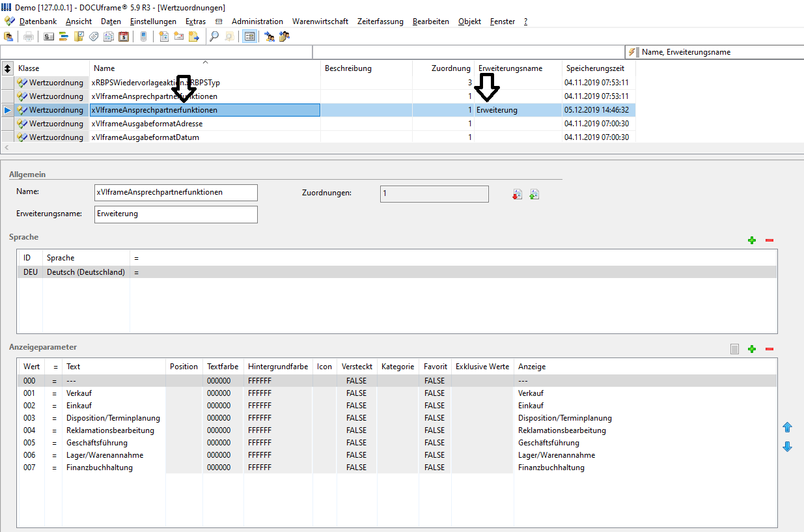
Task: Click the Exklusive Werte column header
Action: point(482,367)
